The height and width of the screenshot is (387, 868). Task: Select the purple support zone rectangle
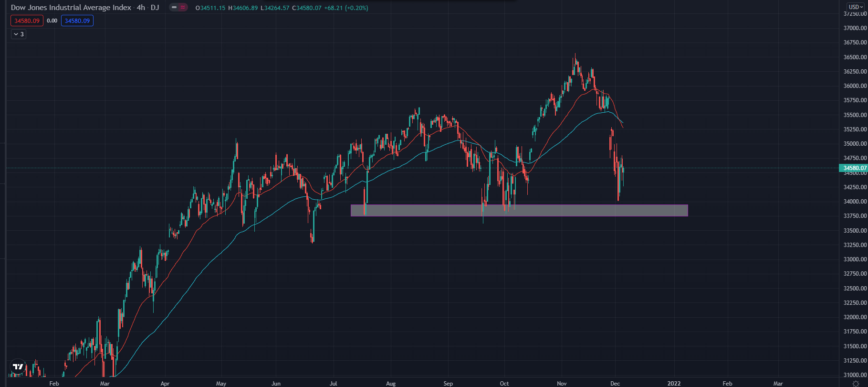(x=519, y=210)
